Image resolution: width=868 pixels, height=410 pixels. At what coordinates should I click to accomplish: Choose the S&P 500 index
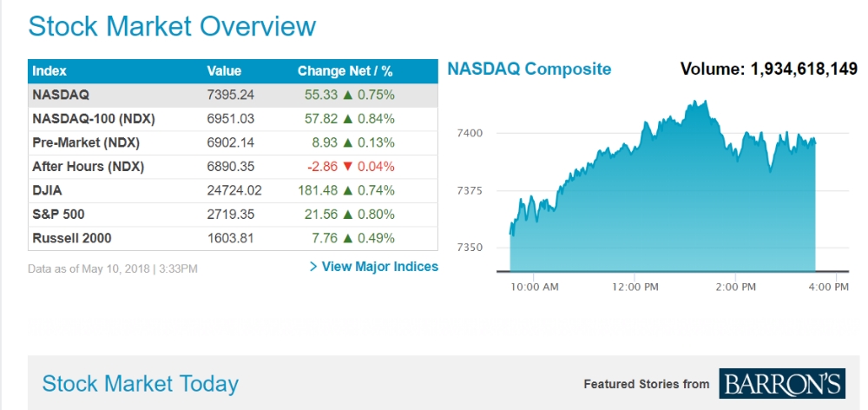[x=58, y=214]
